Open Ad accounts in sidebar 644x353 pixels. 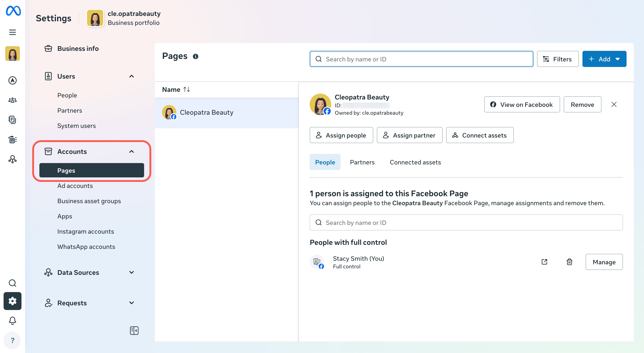tap(75, 186)
